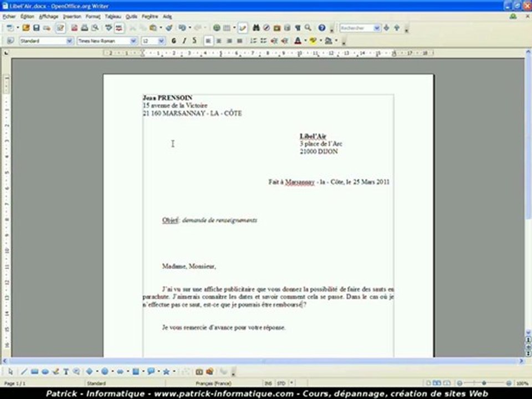532x399 pixels.
Task: Select the Rectangle drawing tool
Action: pyautogui.click(x=34, y=371)
